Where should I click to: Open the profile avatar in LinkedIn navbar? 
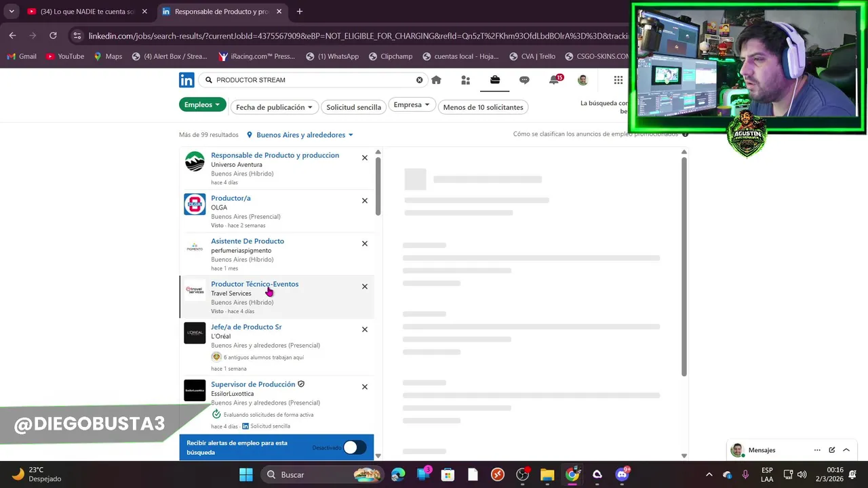(583, 80)
